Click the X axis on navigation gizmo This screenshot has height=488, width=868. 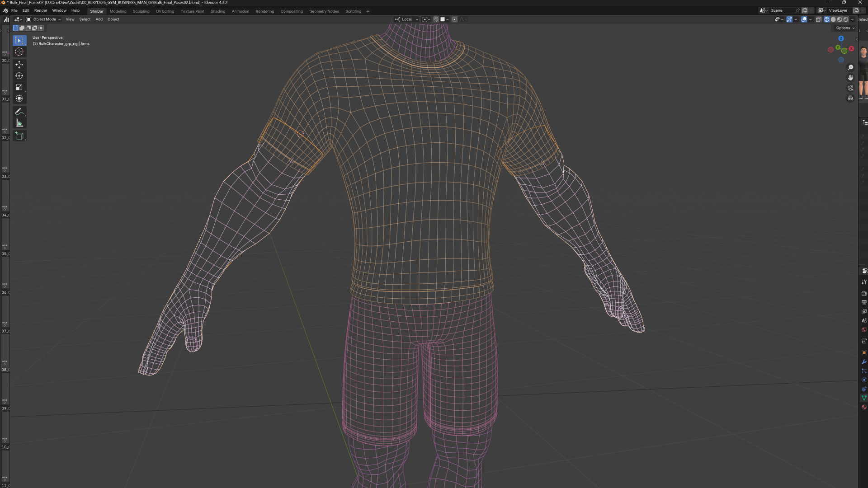tap(851, 48)
